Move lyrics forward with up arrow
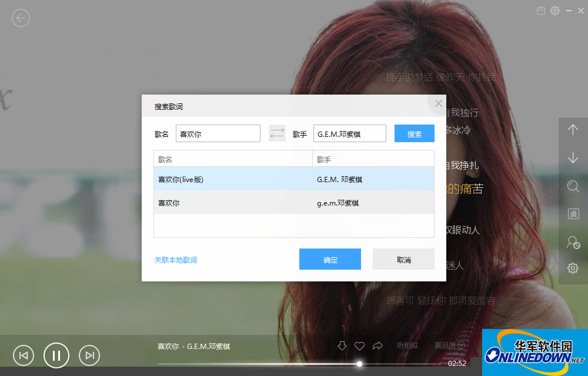Image resolution: width=588 pixels, height=376 pixels. tap(573, 130)
